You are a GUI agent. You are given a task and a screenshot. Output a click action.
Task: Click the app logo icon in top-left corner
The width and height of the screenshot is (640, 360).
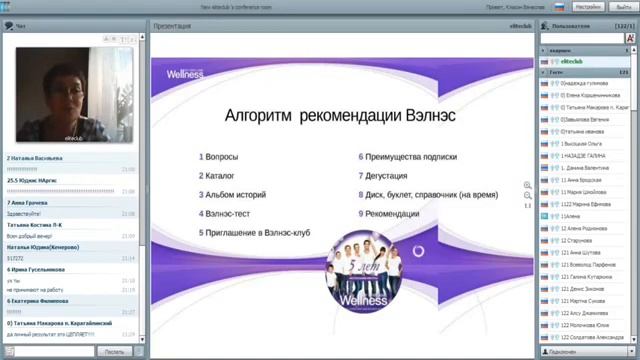(x=5, y=6)
